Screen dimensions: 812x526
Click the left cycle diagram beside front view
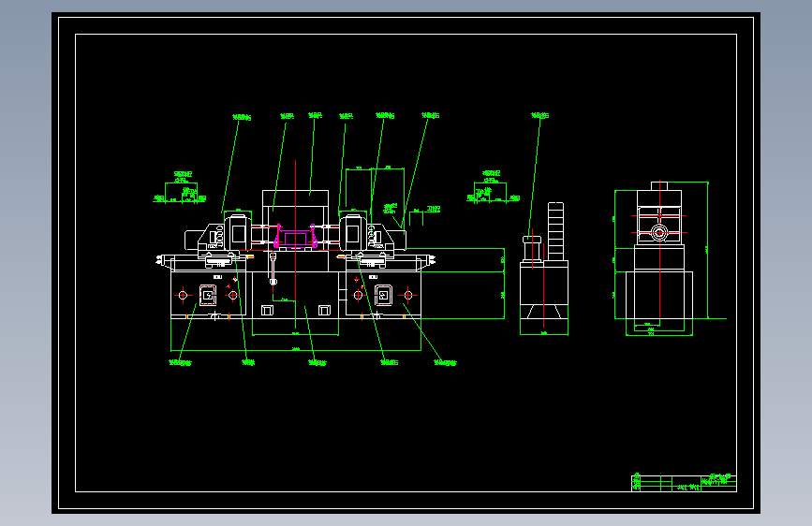[x=181, y=187]
